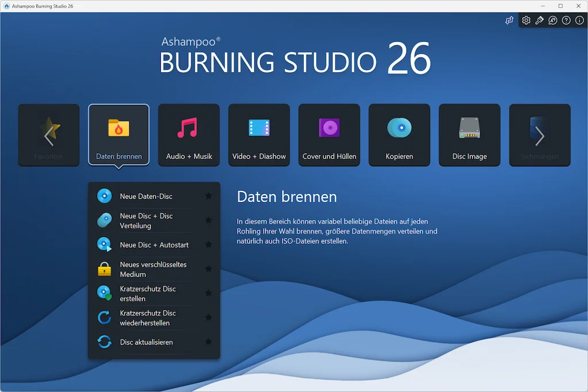Click the padlock icon for encrypted medium
This screenshot has height=392, width=588.
[x=105, y=269]
